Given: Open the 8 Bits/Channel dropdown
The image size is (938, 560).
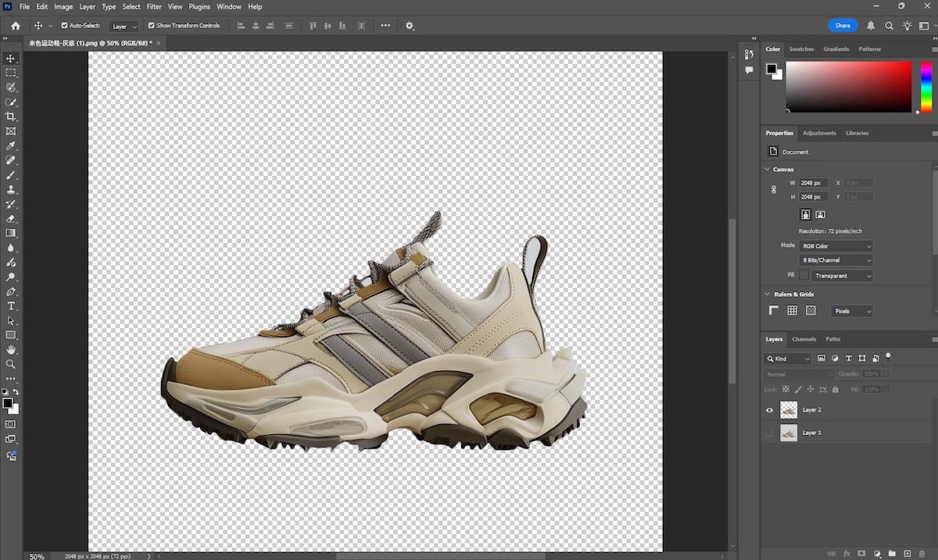Looking at the screenshot, I should coord(836,260).
